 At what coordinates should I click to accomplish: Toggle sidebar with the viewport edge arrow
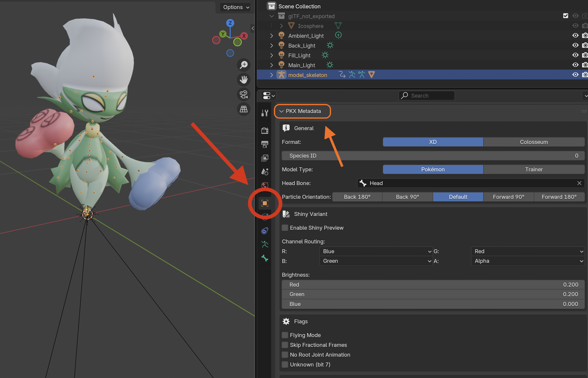pos(252,28)
